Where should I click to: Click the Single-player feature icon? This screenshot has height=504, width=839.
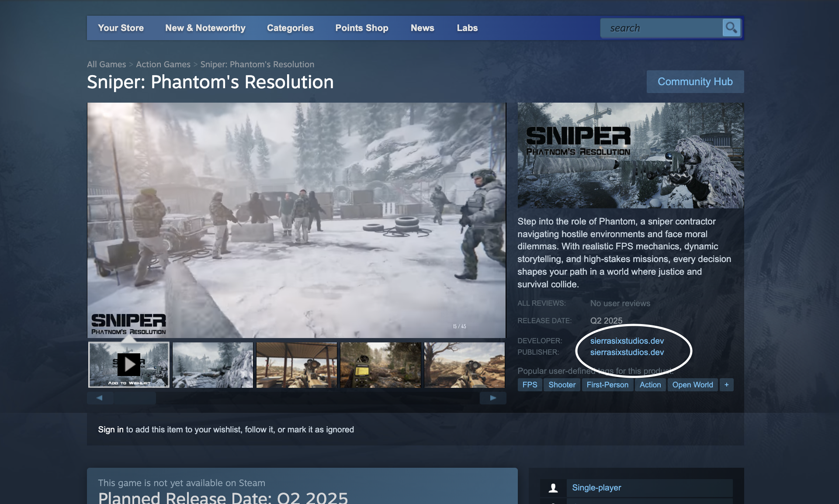click(553, 488)
